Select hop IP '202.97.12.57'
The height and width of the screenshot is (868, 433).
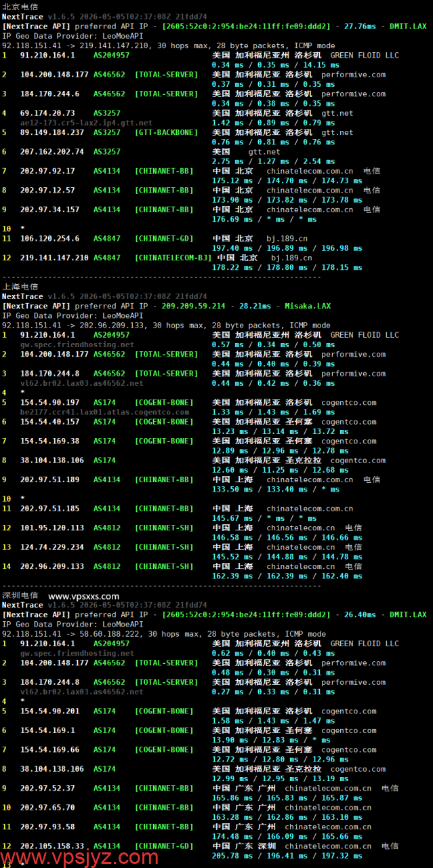[47, 191]
